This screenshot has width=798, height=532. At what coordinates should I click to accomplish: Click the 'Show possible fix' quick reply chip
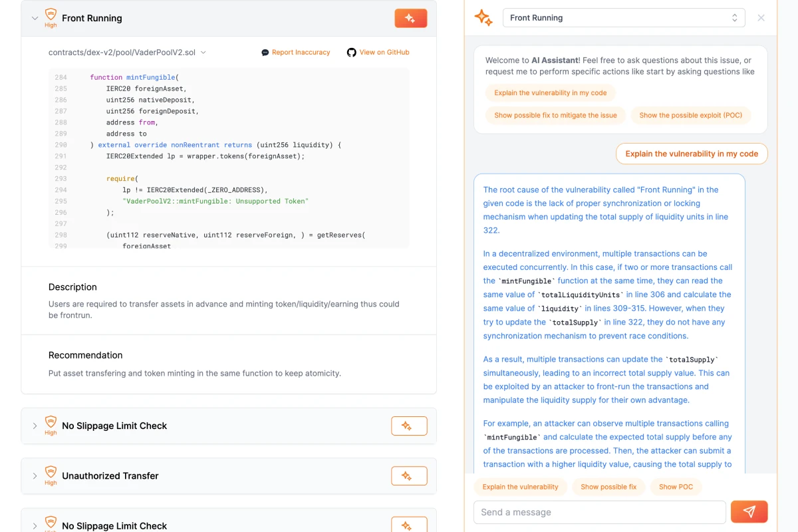[x=608, y=487]
